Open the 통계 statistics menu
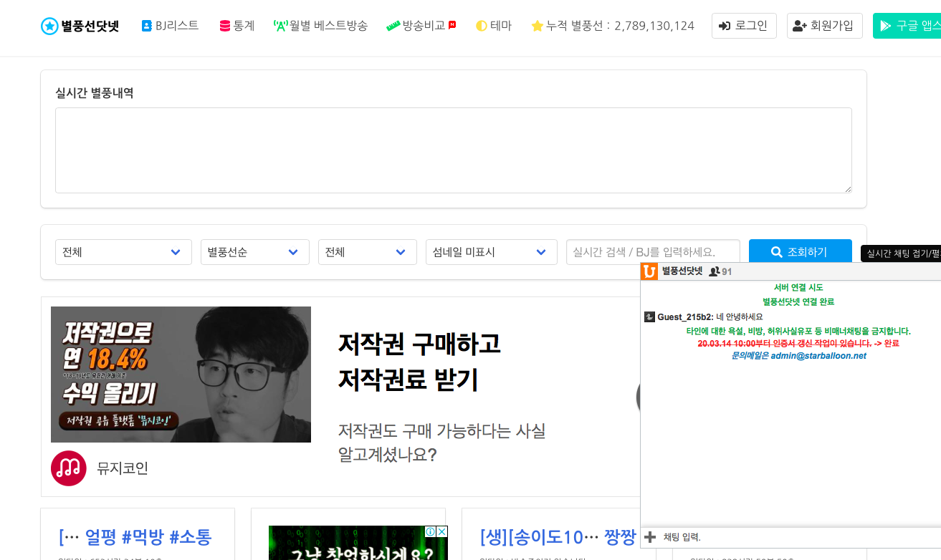This screenshot has width=941, height=560. click(x=237, y=26)
